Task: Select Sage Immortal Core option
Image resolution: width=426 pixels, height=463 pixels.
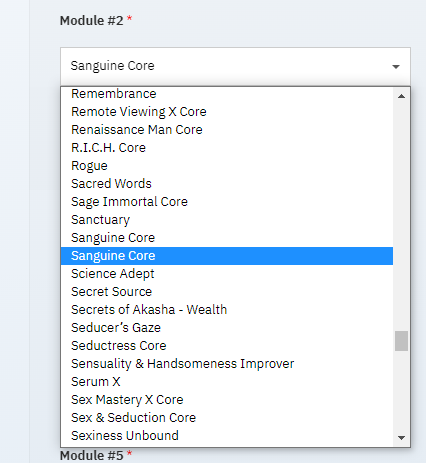Action: coord(227,202)
